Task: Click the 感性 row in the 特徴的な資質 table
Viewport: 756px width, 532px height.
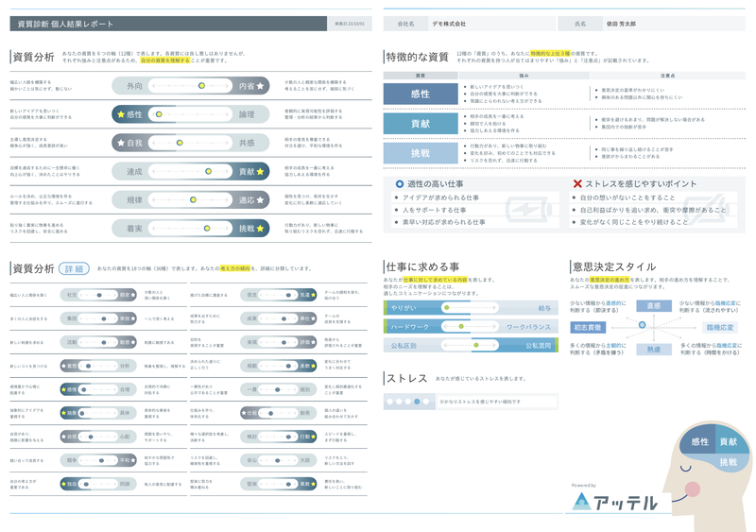Action: [420, 94]
